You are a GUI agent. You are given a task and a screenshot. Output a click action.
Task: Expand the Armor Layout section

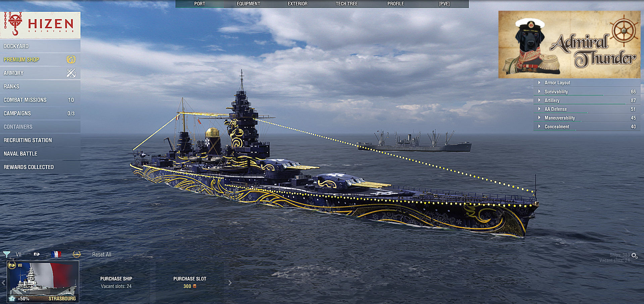557,83
